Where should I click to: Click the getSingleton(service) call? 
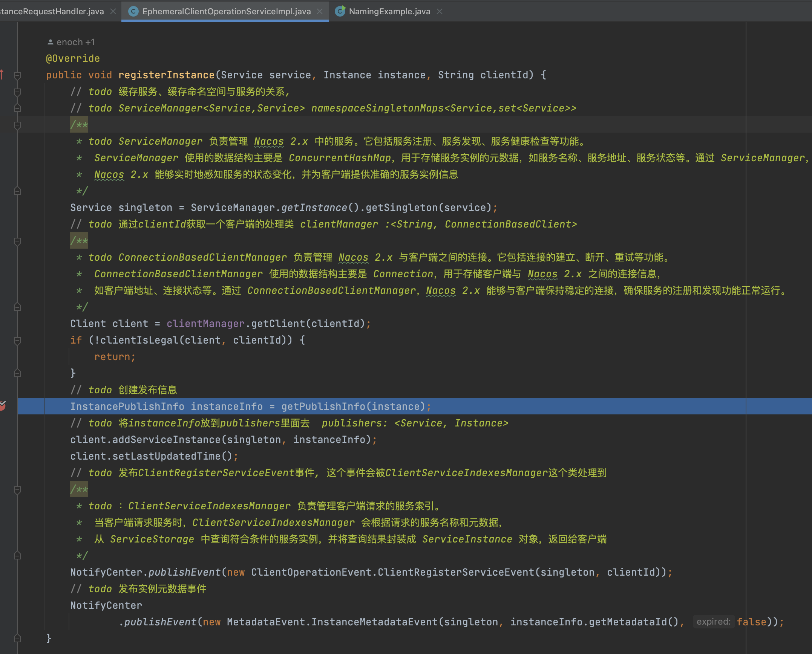429,208
